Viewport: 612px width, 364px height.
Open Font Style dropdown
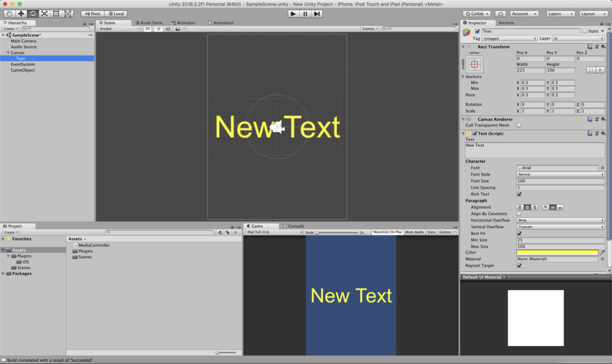coord(561,175)
